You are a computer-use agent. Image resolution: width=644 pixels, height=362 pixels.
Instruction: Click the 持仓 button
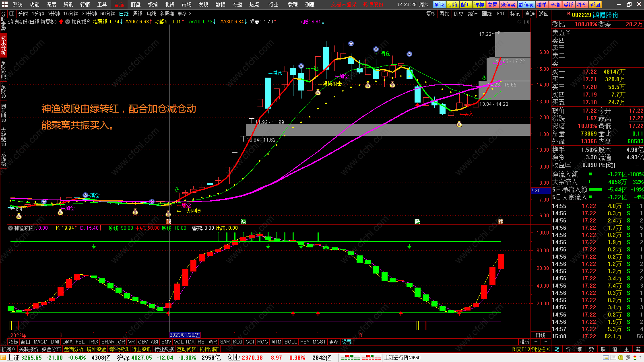pos(582,5)
